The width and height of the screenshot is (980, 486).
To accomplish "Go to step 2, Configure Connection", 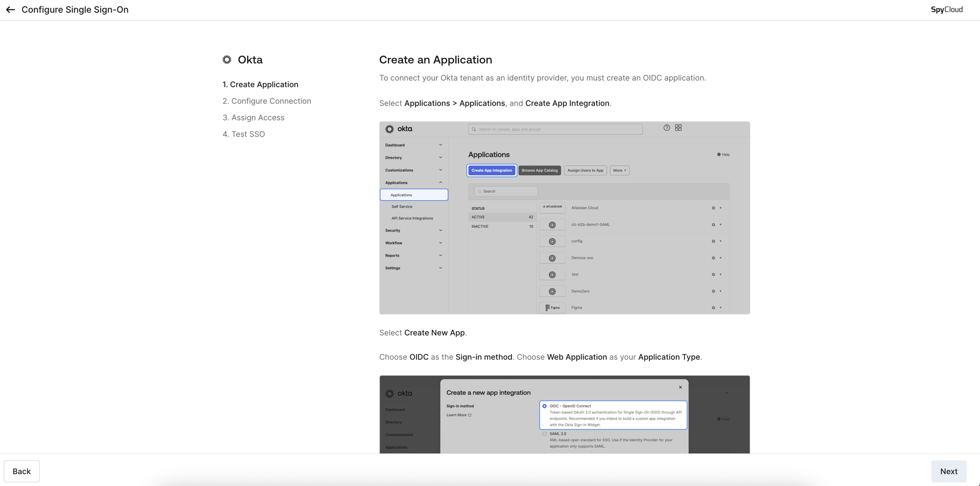I will tap(267, 101).
